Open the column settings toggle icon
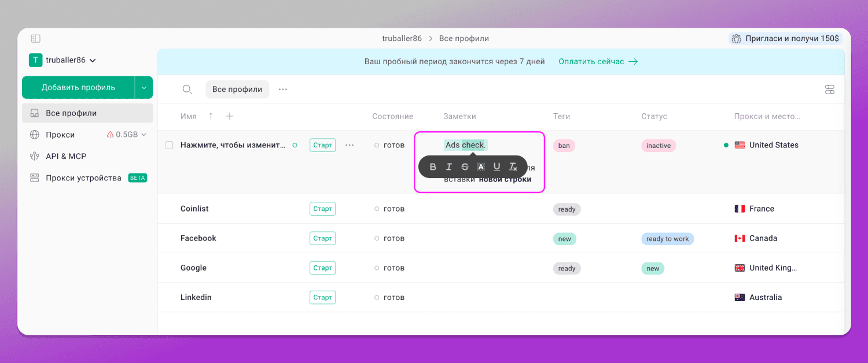This screenshot has width=868, height=363. [830, 90]
